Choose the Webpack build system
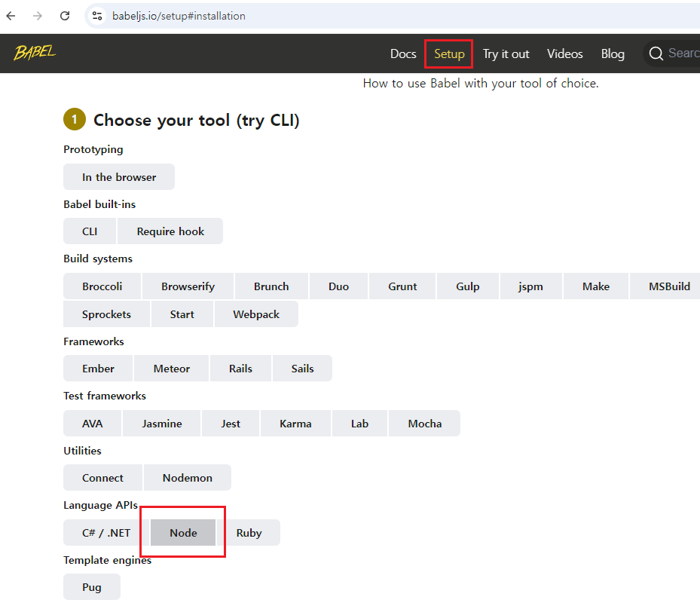 [255, 314]
